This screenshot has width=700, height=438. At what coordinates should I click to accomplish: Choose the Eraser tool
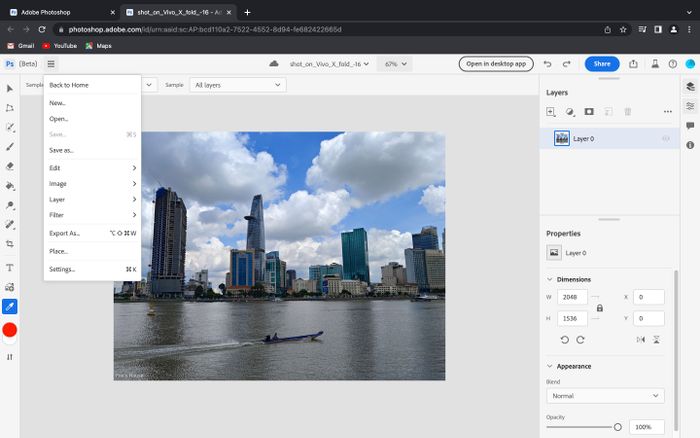tap(10, 166)
